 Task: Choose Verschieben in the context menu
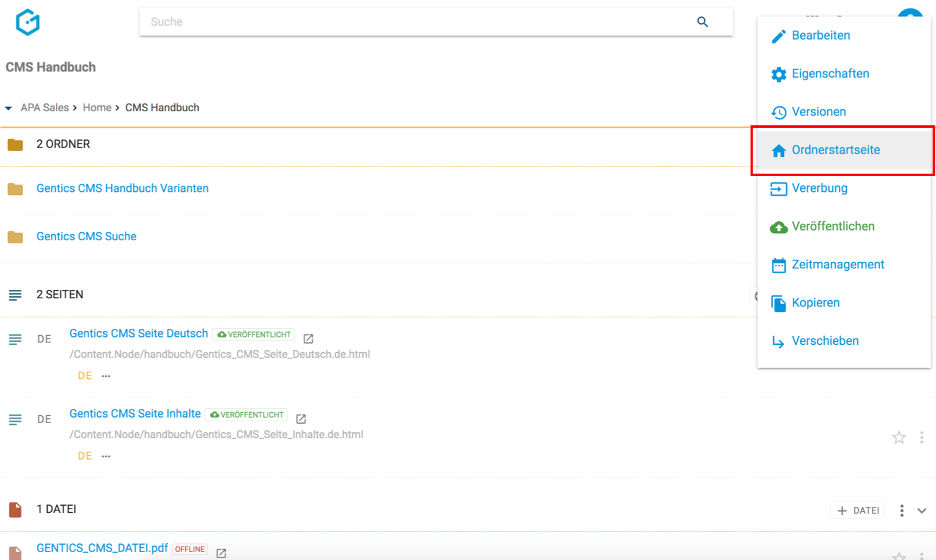[x=844, y=341]
